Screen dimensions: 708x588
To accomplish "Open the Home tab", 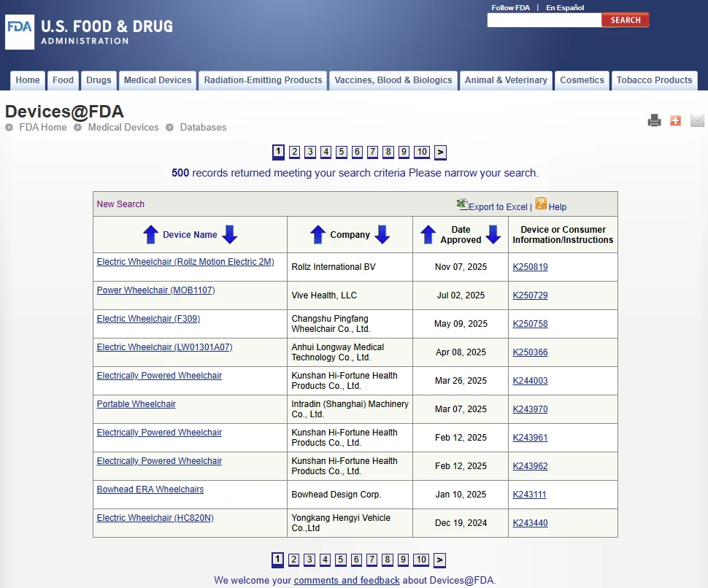I will tap(28, 80).
